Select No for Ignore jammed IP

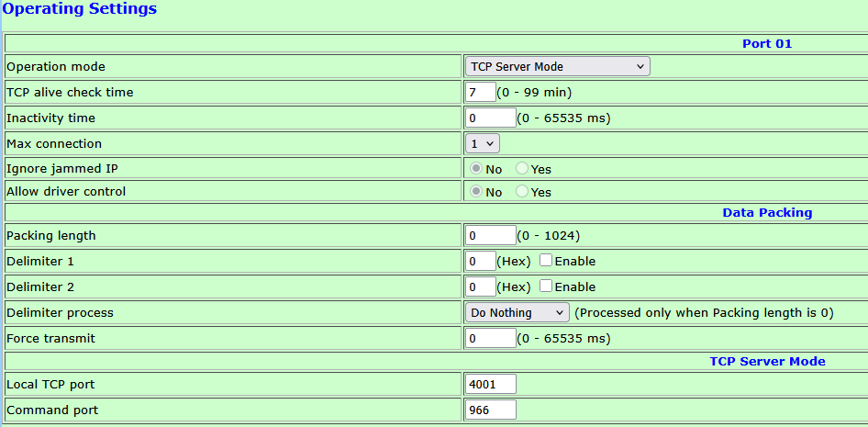(476, 169)
